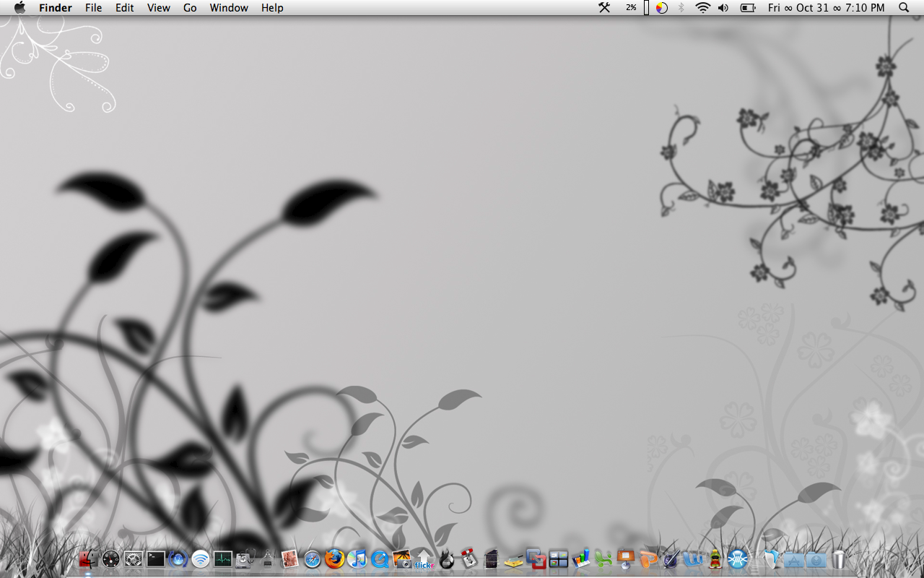Launch Numbers bar-chart icon in dock
The width and height of the screenshot is (924, 578).
(x=581, y=558)
